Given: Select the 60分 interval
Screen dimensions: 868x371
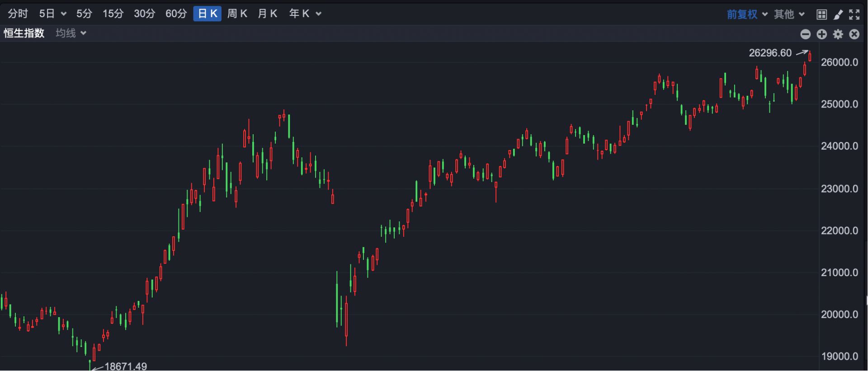Looking at the screenshot, I should pyautogui.click(x=176, y=14).
